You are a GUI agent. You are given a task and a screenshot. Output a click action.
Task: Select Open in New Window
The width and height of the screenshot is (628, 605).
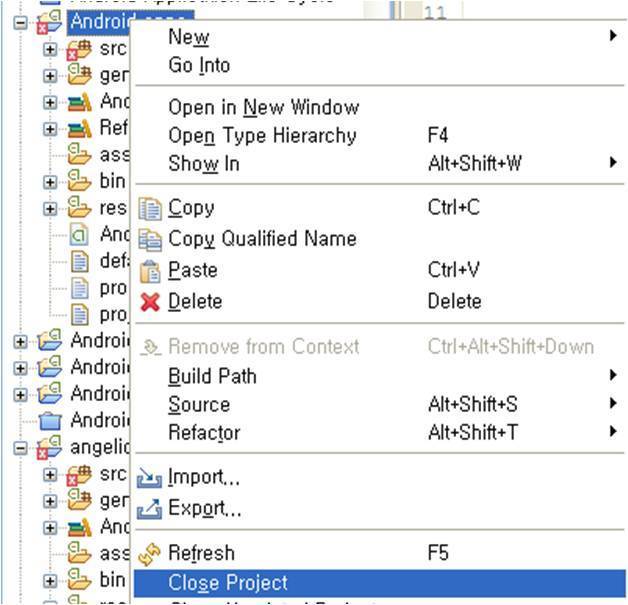(x=379, y=107)
